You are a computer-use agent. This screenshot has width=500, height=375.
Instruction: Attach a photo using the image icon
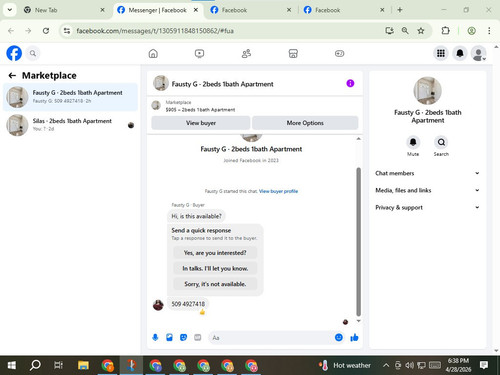pos(169,338)
